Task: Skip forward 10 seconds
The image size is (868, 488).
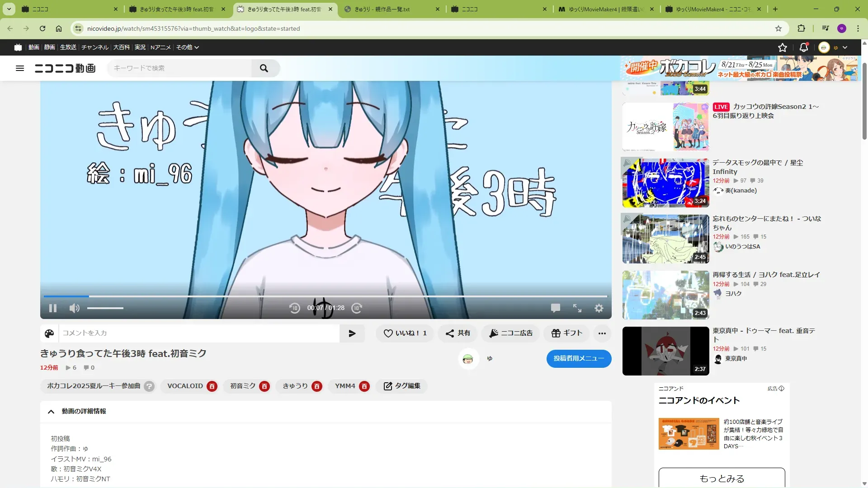Action: coord(357,308)
